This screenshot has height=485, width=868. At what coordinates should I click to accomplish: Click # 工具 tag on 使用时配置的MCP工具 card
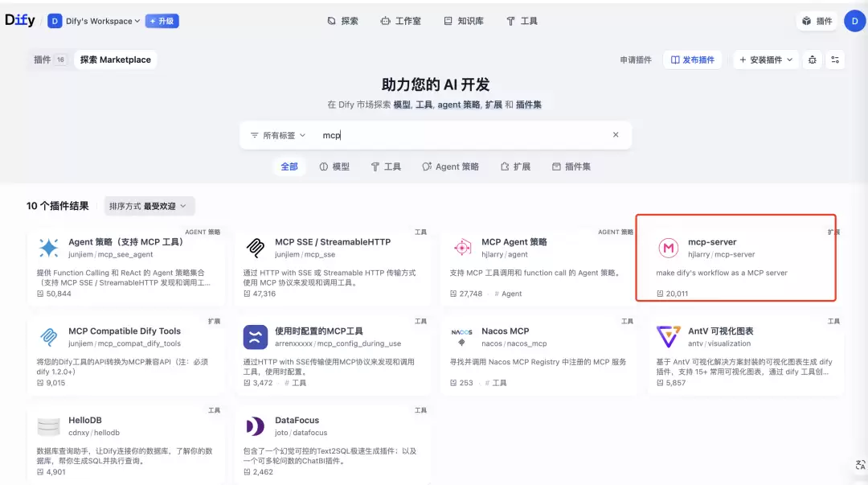click(x=295, y=383)
